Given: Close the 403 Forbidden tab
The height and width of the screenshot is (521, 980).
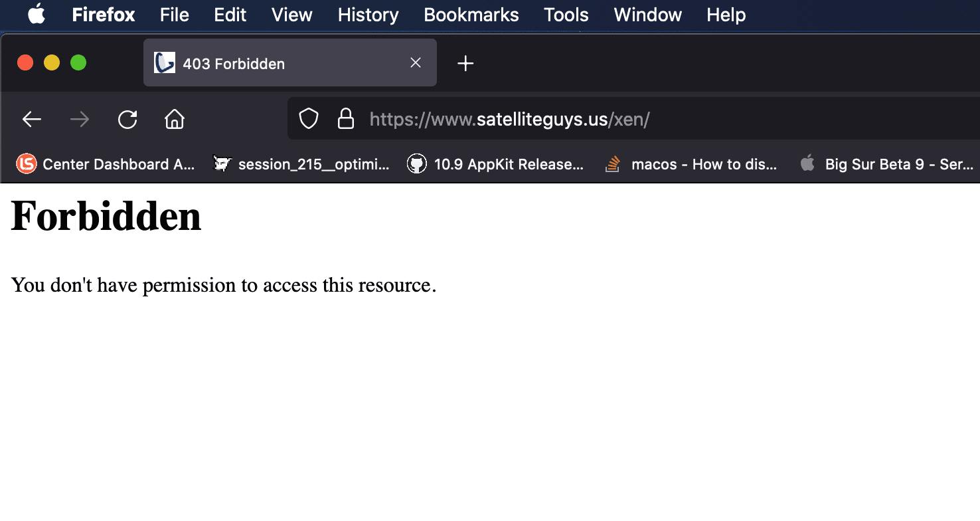Looking at the screenshot, I should coord(416,63).
